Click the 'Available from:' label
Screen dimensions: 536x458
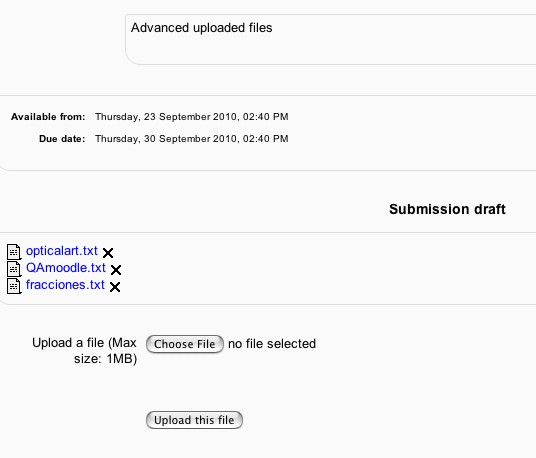[48, 117]
